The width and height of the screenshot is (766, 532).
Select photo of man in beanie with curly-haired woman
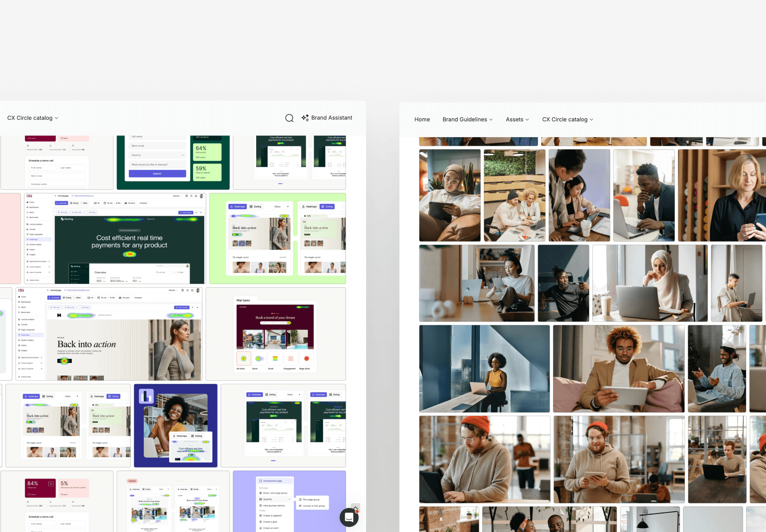coord(515,195)
